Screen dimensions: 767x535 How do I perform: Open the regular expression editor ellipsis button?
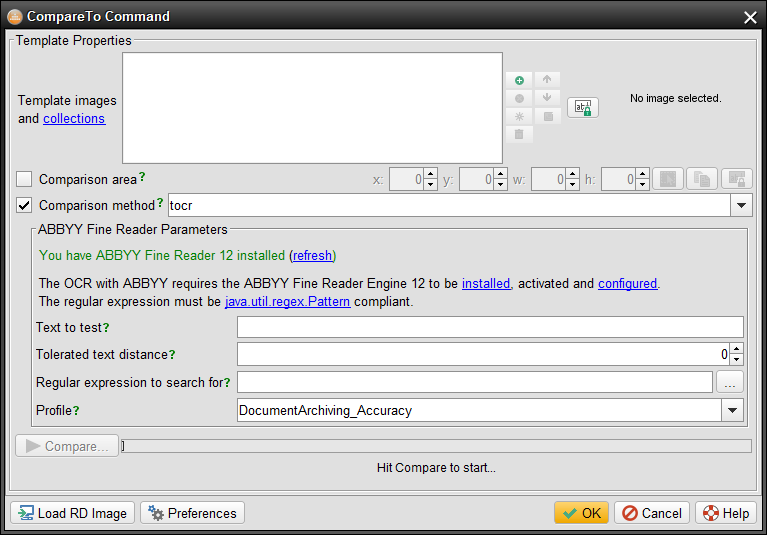pos(729,382)
